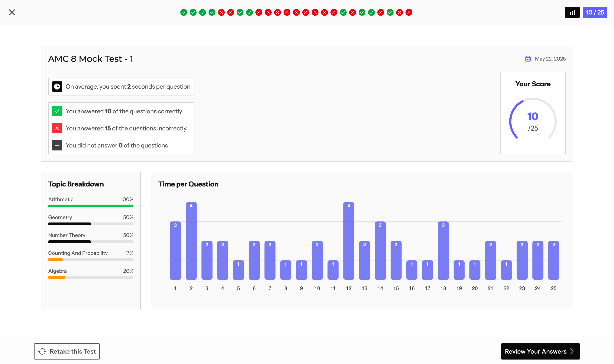Click the '100%' Arithmetic percentage value
The width and height of the screenshot is (614, 364).
(127, 199)
